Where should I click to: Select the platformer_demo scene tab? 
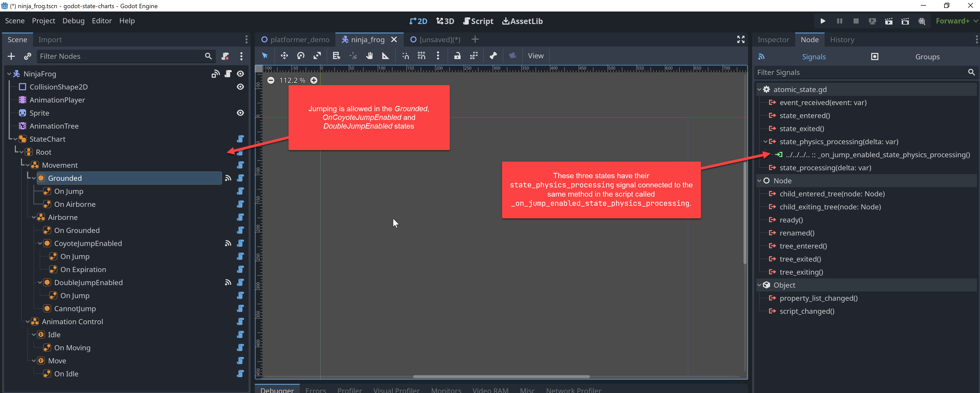pyautogui.click(x=298, y=39)
